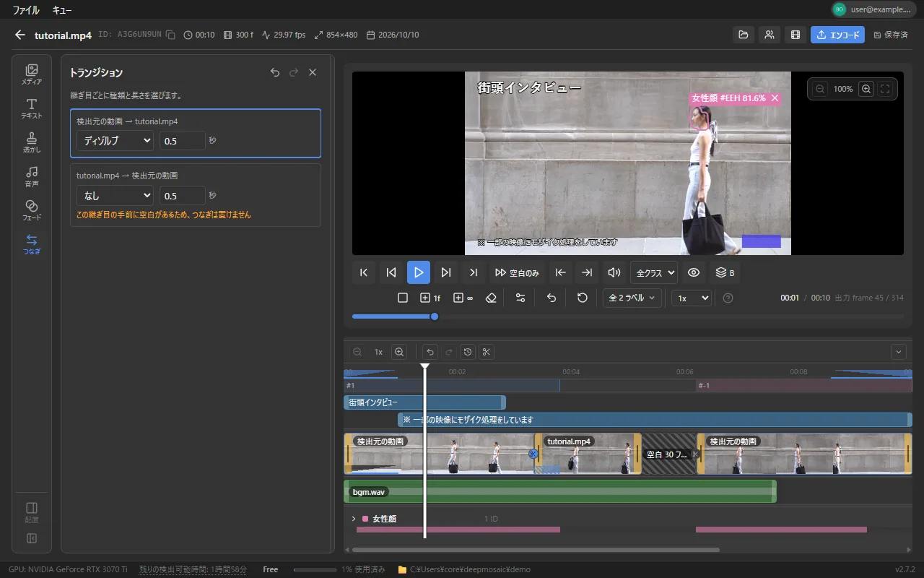Image resolution: width=924 pixels, height=578 pixels.
Task: Open the 音声 audio panel
Action: 32,176
